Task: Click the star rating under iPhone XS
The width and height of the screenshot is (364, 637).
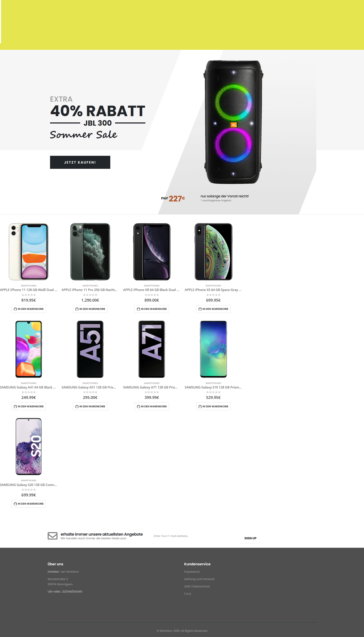Action: [213, 295]
